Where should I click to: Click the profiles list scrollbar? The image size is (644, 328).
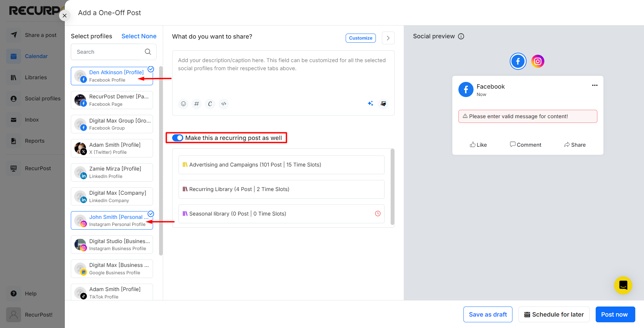pyautogui.click(x=161, y=160)
